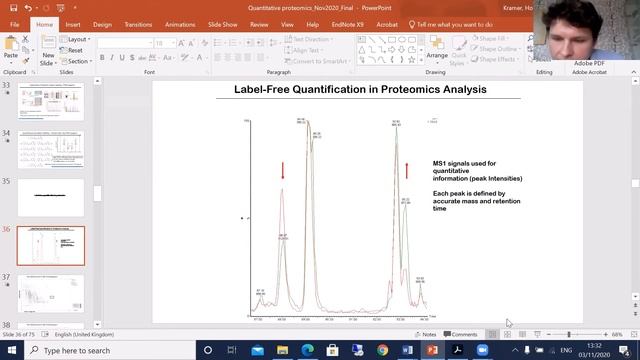The width and height of the screenshot is (640, 360).
Task: Toggle Notes pane in status bar
Action: 425,334
